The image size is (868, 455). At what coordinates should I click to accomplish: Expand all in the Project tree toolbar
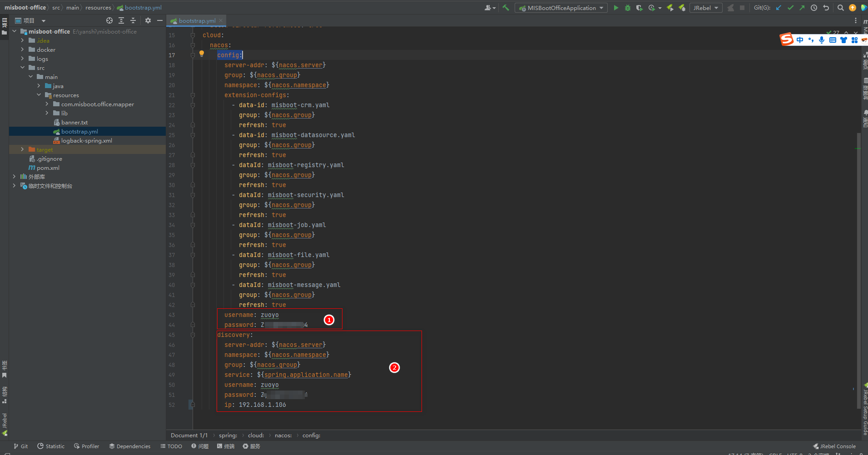point(121,20)
